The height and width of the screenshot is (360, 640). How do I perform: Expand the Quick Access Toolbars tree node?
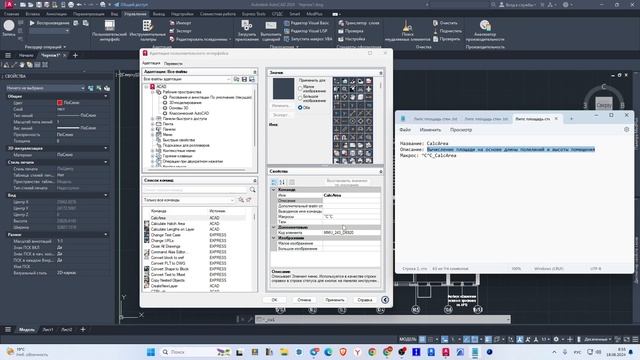[153, 118]
